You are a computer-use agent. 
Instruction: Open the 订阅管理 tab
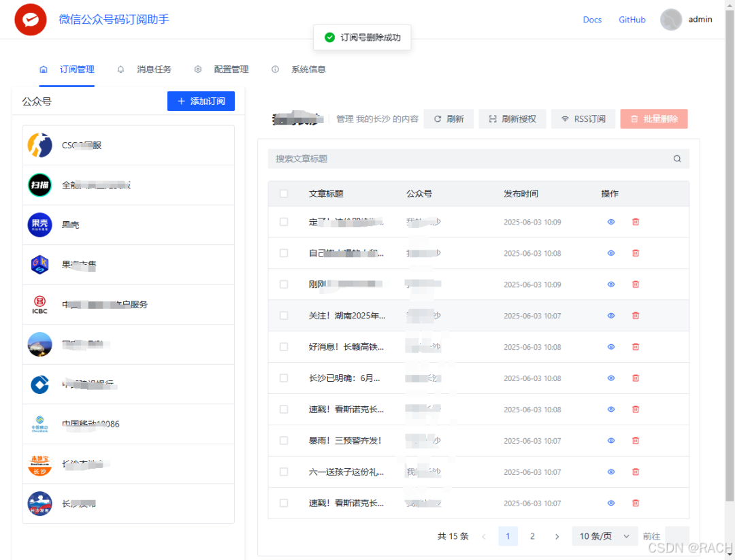(x=67, y=69)
